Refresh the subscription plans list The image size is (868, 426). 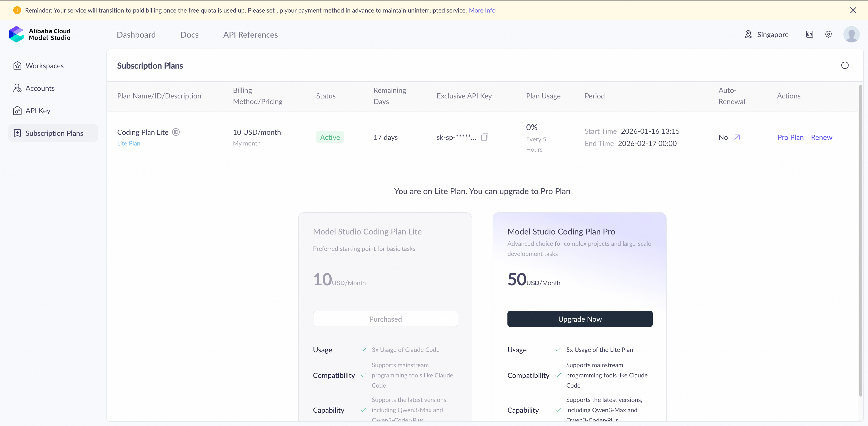845,65
